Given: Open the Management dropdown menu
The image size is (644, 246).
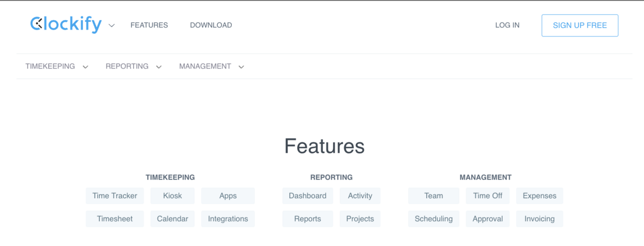Looking at the screenshot, I should tap(211, 66).
